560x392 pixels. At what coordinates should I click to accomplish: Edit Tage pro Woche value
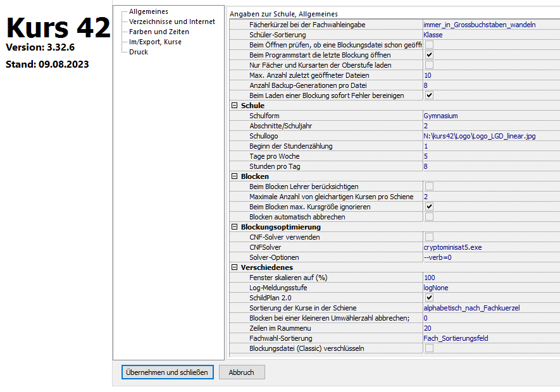point(492,156)
